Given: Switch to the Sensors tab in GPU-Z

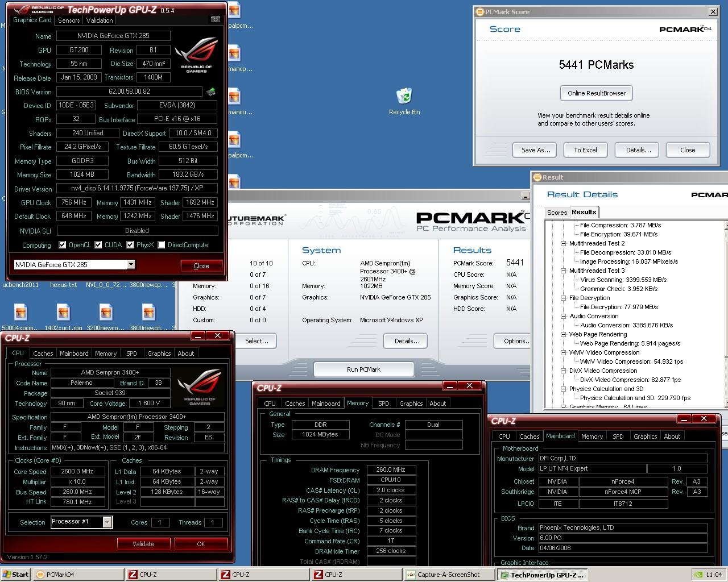Looking at the screenshot, I should [69, 20].
